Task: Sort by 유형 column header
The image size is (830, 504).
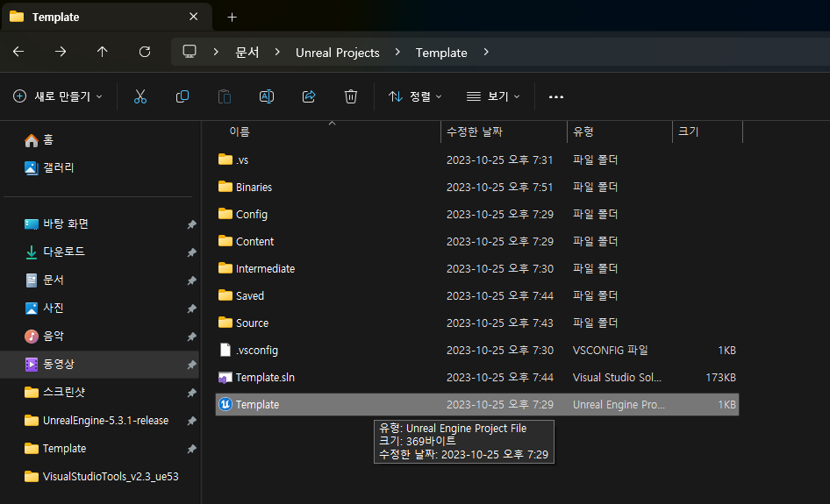Action: pyautogui.click(x=583, y=131)
